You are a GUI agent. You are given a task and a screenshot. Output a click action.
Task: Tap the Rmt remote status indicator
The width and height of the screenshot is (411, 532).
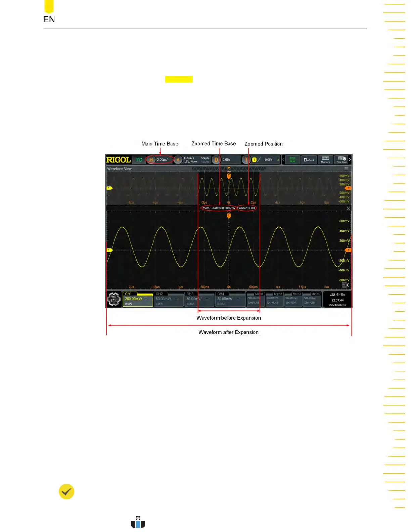tap(343, 295)
